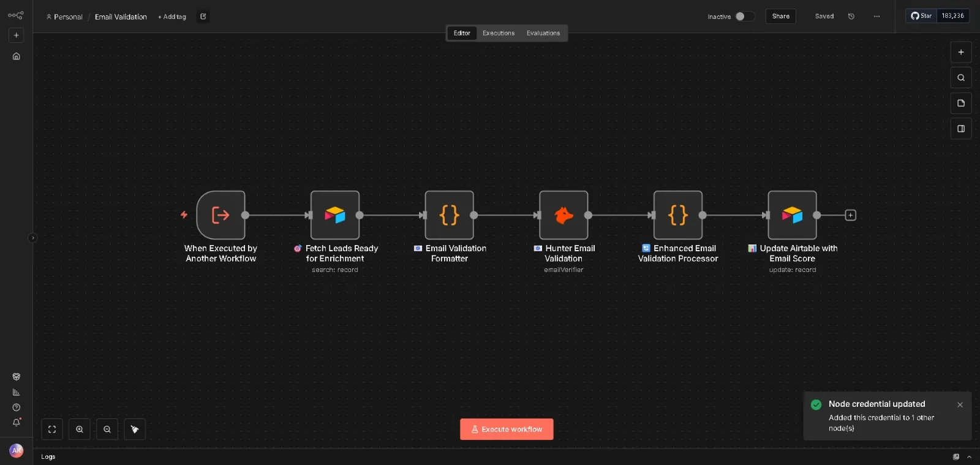This screenshot has width=980, height=465.
Task: Click Add tag link
Action: coord(172,17)
